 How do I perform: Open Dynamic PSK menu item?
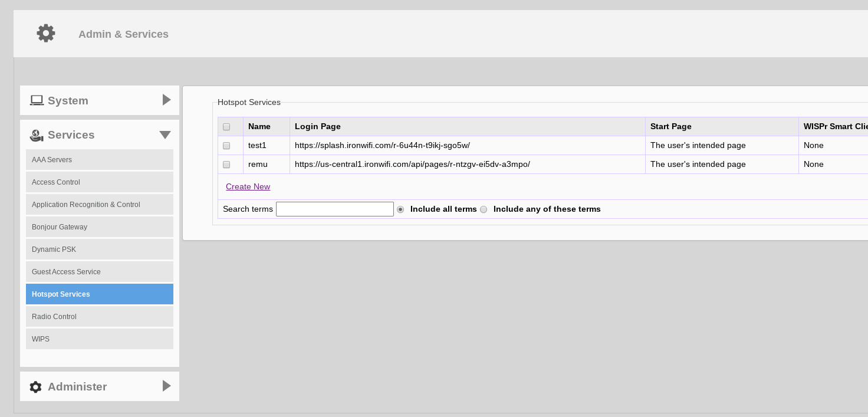[x=100, y=249]
